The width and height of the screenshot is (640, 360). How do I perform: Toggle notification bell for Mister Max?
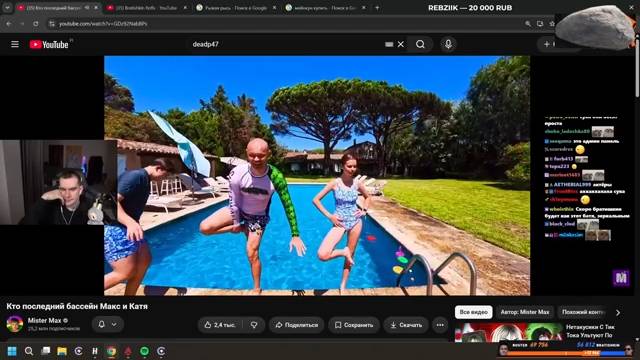point(102,324)
